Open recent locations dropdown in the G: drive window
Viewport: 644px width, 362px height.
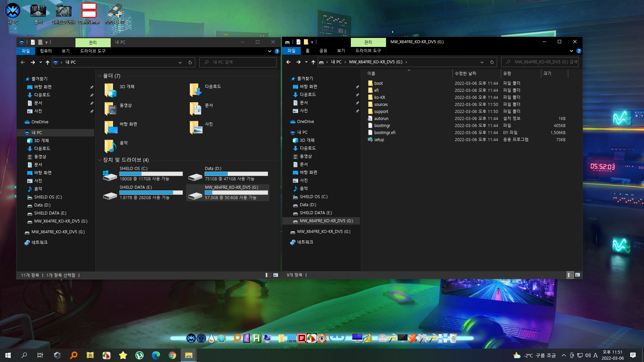pos(306,62)
